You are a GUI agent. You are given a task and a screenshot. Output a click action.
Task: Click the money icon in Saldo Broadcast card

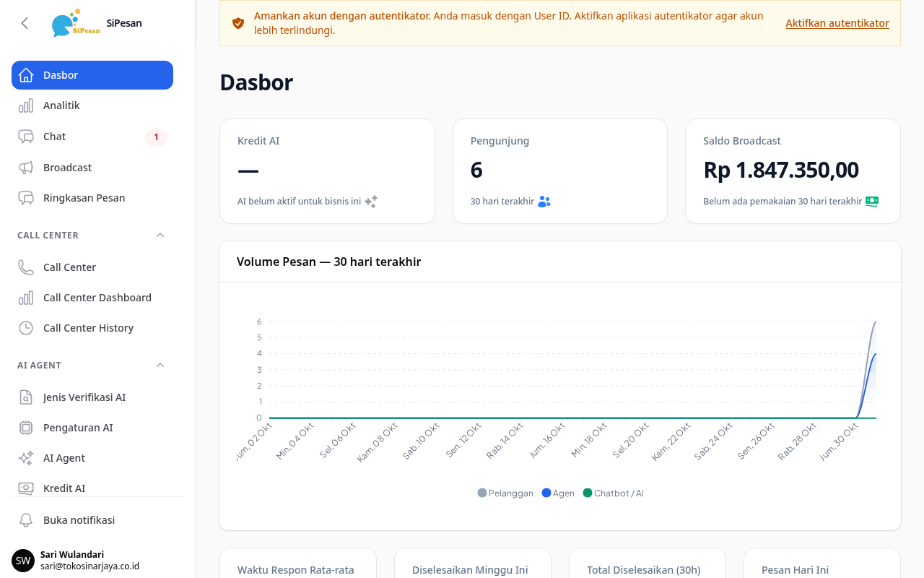click(872, 202)
